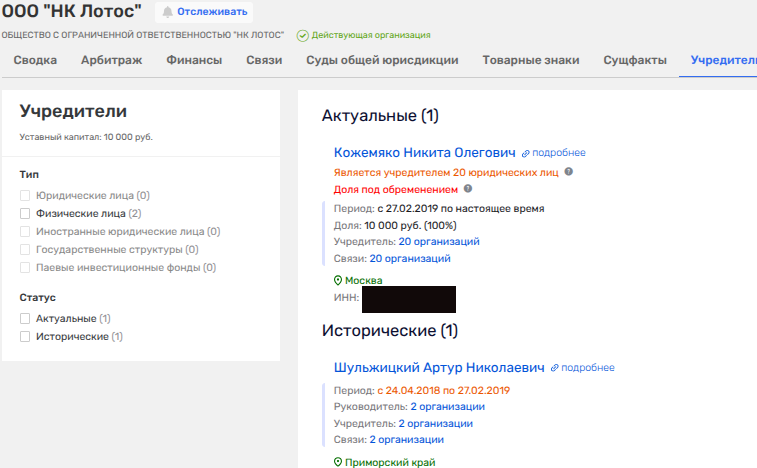This screenshot has height=468, width=757.
Task: Open Шульжицкий Артур Николаевич profile link
Action: pyautogui.click(x=439, y=368)
